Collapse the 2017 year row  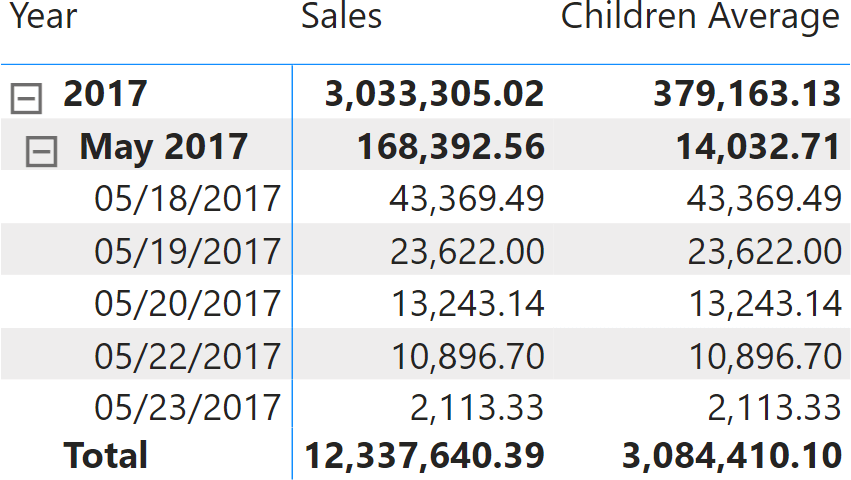(x=26, y=97)
